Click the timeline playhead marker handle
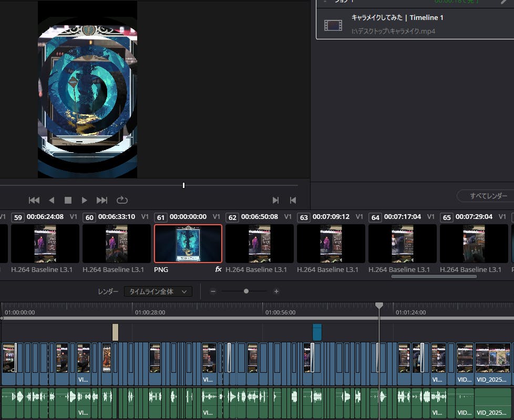Viewport: 514px width, 420px height. (379, 305)
